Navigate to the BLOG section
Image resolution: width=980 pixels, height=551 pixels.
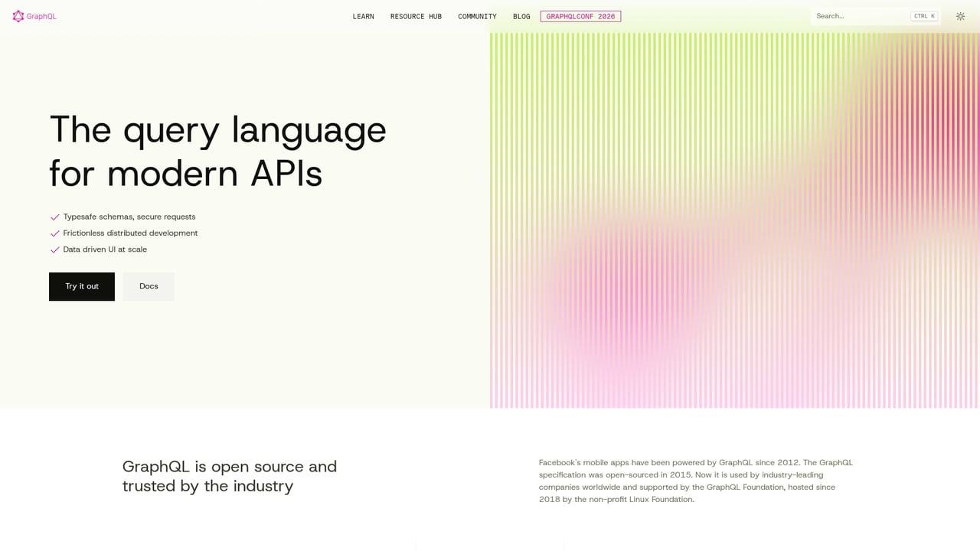tap(521, 16)
